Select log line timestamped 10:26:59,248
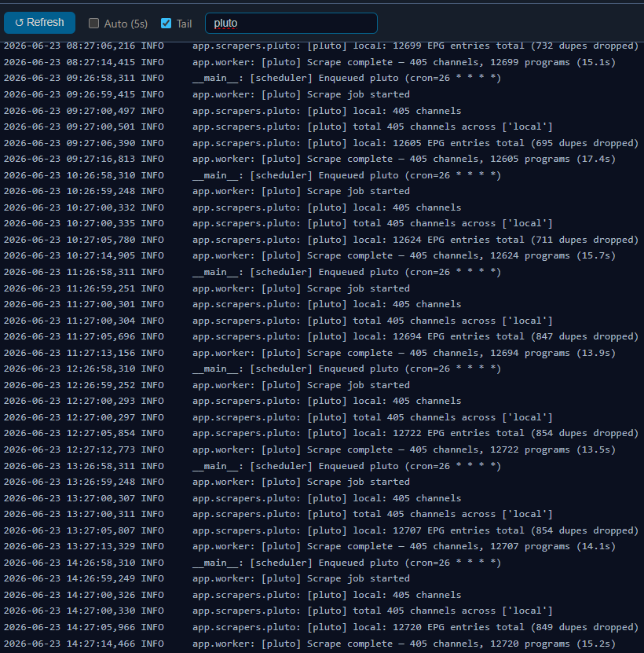Image resolution: width=644 pixels, height=653 pixels. coord(207,191)
